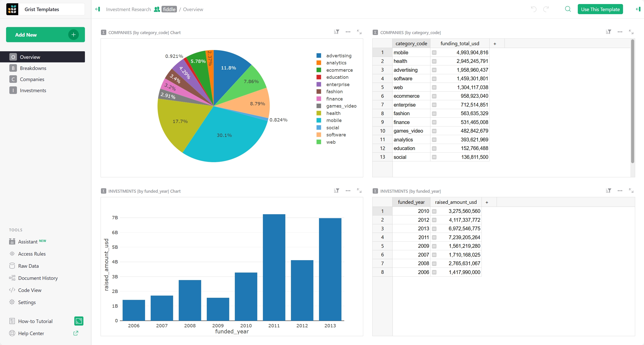Click the search magnifier icon
644x345 pixels.
tap(568, 9)
